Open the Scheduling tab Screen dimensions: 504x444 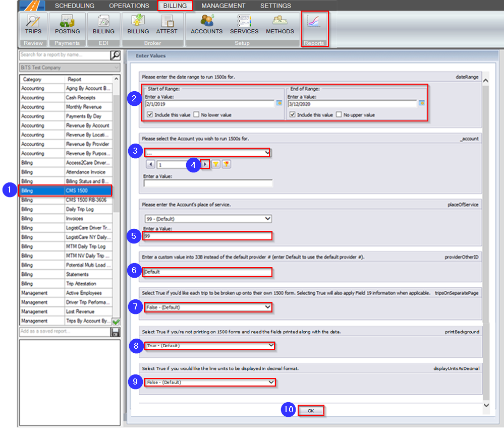(x=75, y=6)
